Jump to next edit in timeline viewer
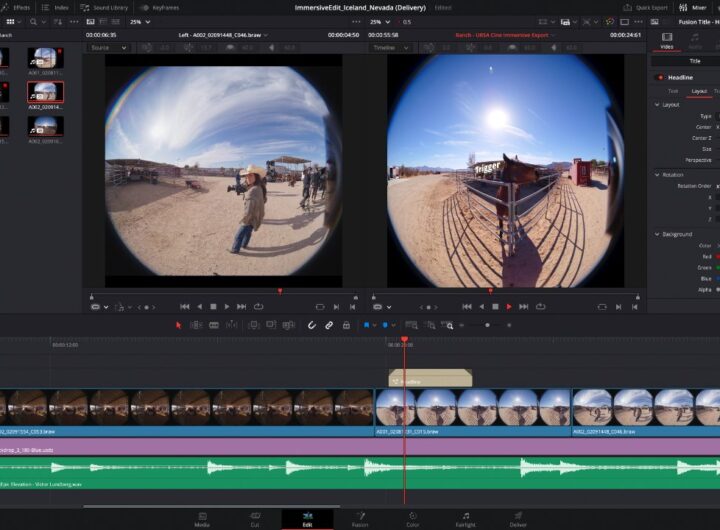This screenshot has height=530, width=720. (x=523, y=306)
